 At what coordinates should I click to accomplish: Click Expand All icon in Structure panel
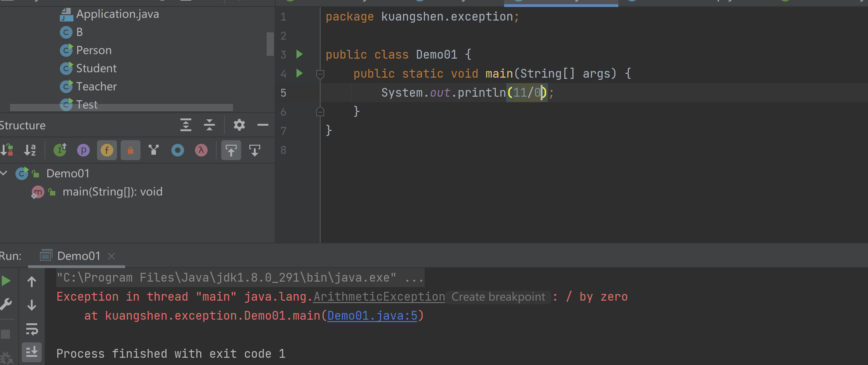tap(186, 125)
